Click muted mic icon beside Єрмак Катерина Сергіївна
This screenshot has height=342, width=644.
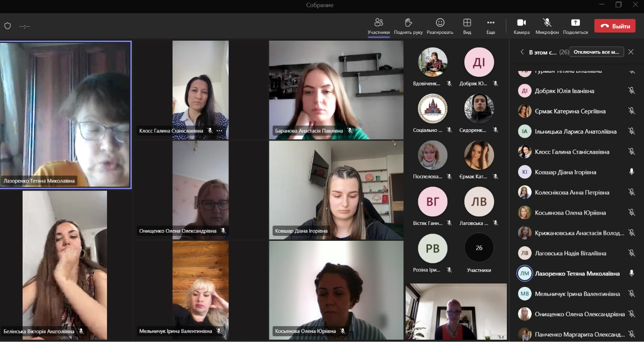coord(632,111)
